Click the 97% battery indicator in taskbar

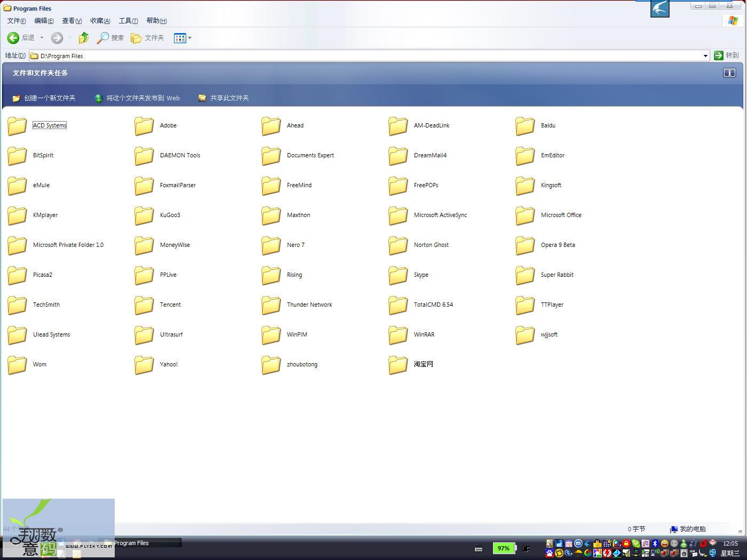click(x=504, y=548)
